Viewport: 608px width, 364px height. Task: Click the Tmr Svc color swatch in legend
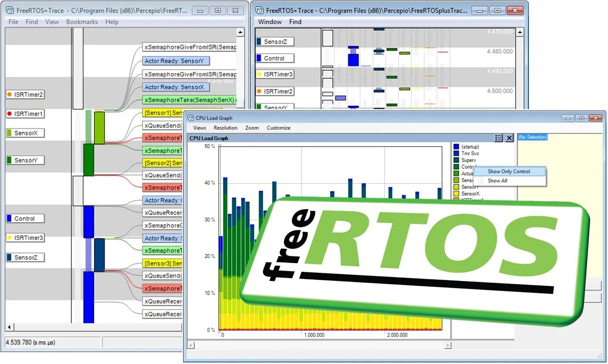click(x=456, y=153)
